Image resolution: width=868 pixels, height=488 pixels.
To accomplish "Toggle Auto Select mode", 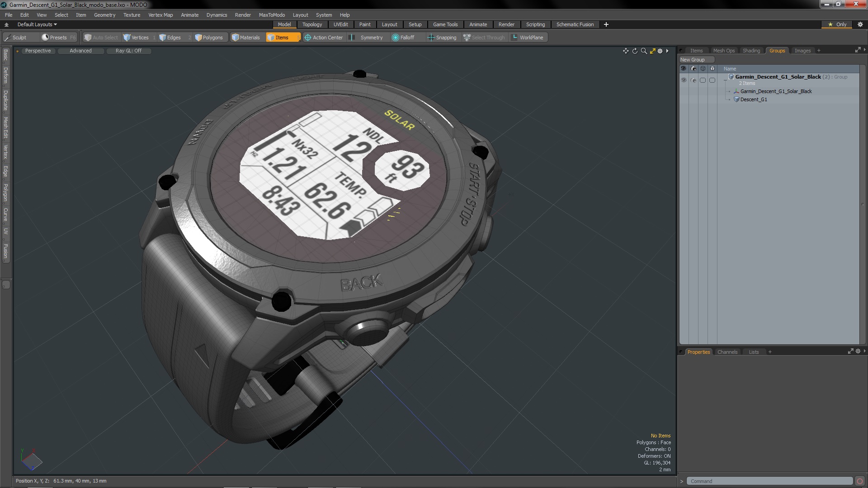I will [x=101, y=38].
